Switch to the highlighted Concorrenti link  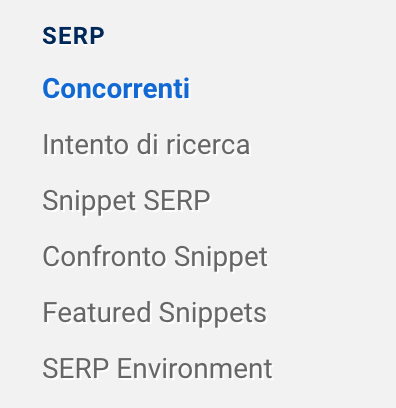(116, 89)
